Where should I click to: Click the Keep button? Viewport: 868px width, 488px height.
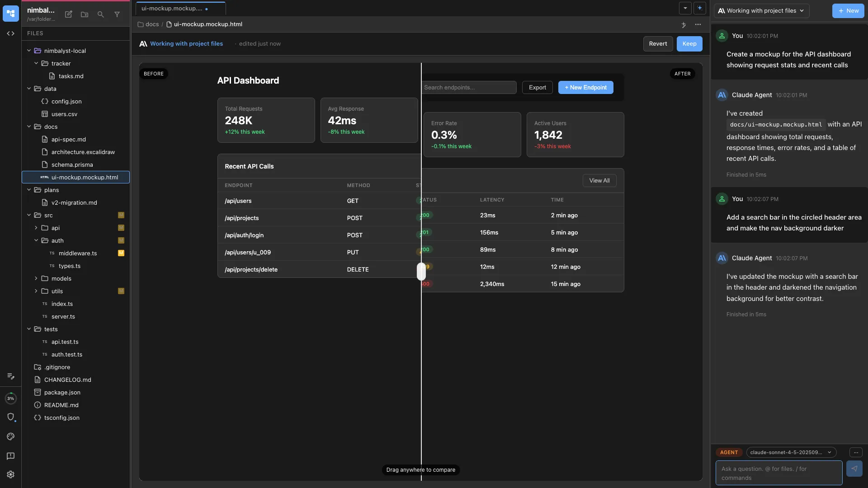pos(689,43)
